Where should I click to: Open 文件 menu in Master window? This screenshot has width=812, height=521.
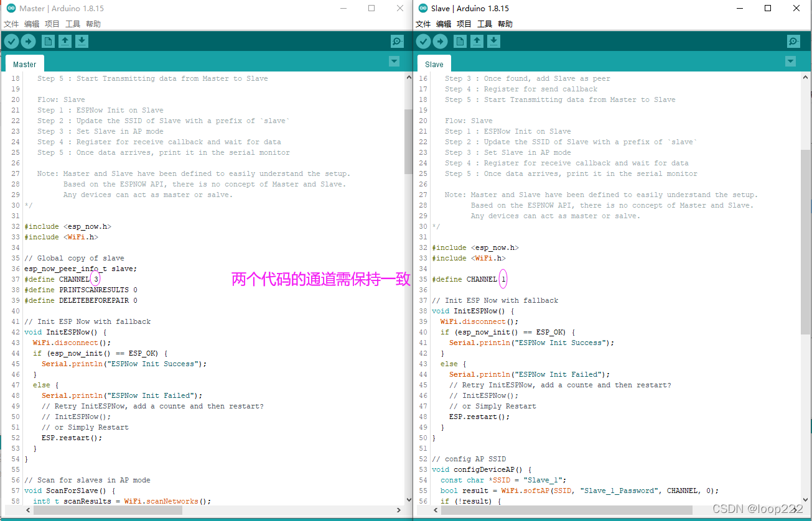pyautogui.click(x=11, y=24)
